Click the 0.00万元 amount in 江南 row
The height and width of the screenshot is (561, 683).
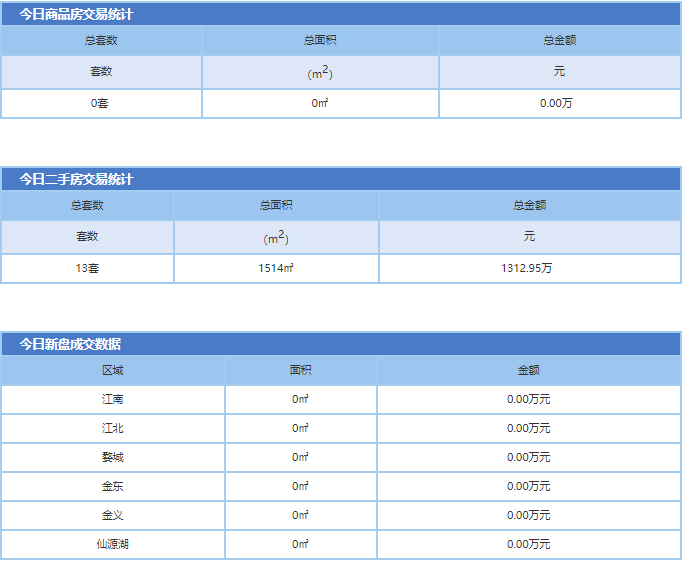point(529,399)
